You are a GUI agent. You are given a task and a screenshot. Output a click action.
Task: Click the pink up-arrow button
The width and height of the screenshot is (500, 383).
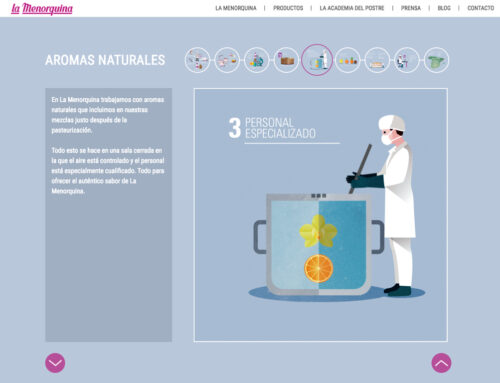[x=441, y=363]
